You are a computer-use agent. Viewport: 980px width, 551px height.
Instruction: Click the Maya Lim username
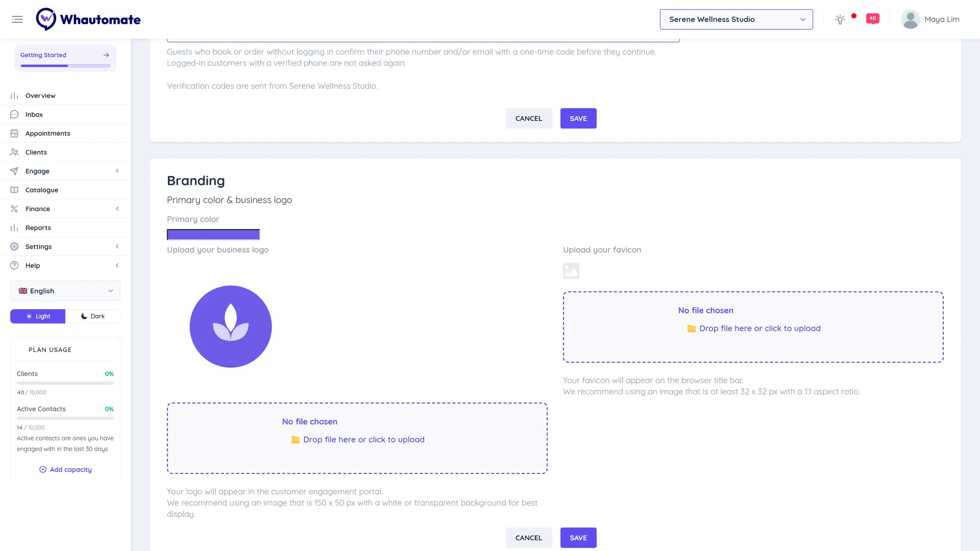tap(942, 19)
